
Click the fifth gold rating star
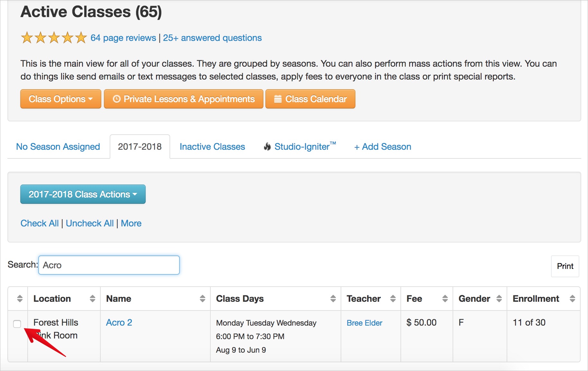point(81,38)
